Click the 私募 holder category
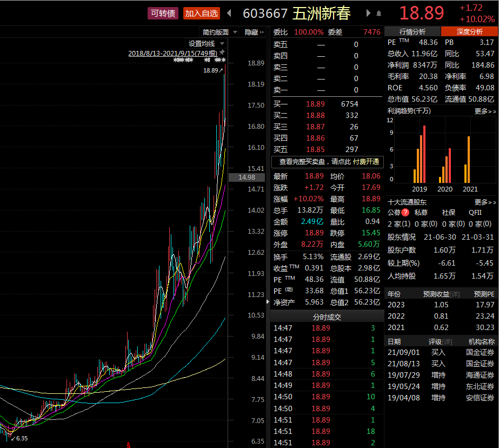 (x=421, y=213)
